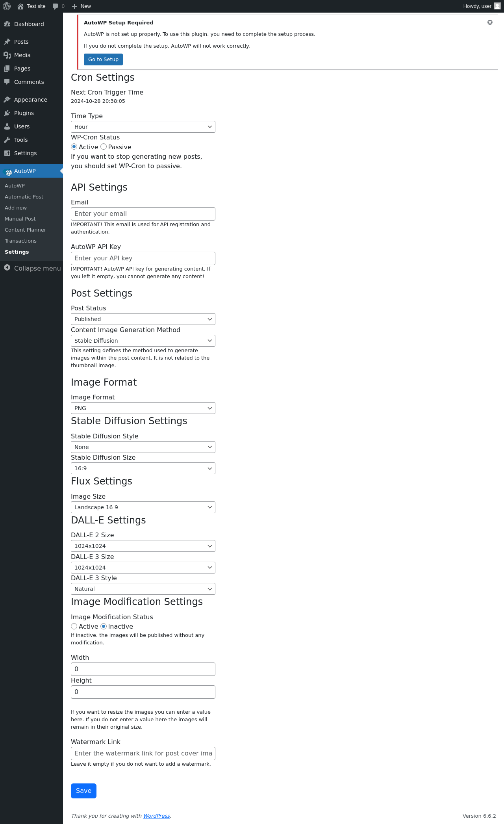Image resolution: width=504 pixels, height=824 pixels.
Task: Open the DALL-E 3 Style dropdown
Action: coord(143,589)
